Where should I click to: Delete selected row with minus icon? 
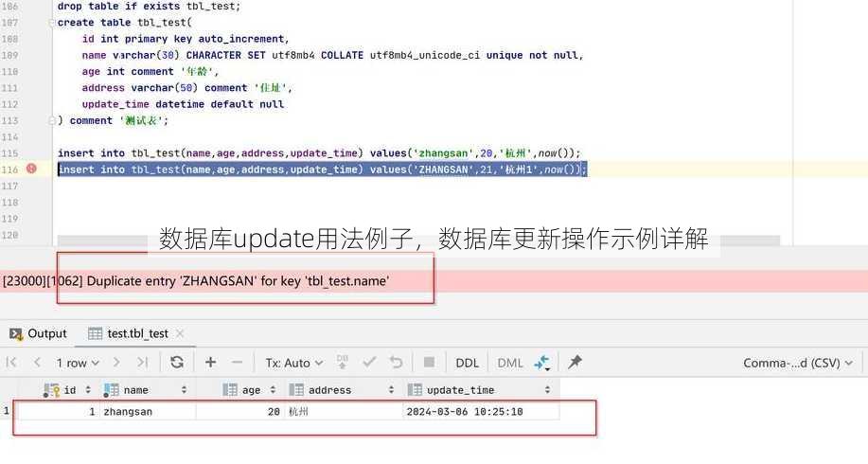238,363
